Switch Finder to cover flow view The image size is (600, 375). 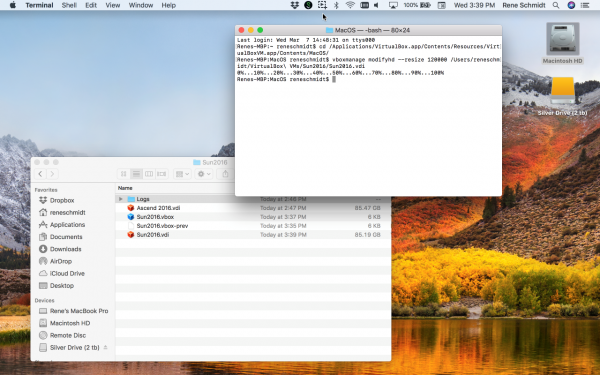(161, 174)
